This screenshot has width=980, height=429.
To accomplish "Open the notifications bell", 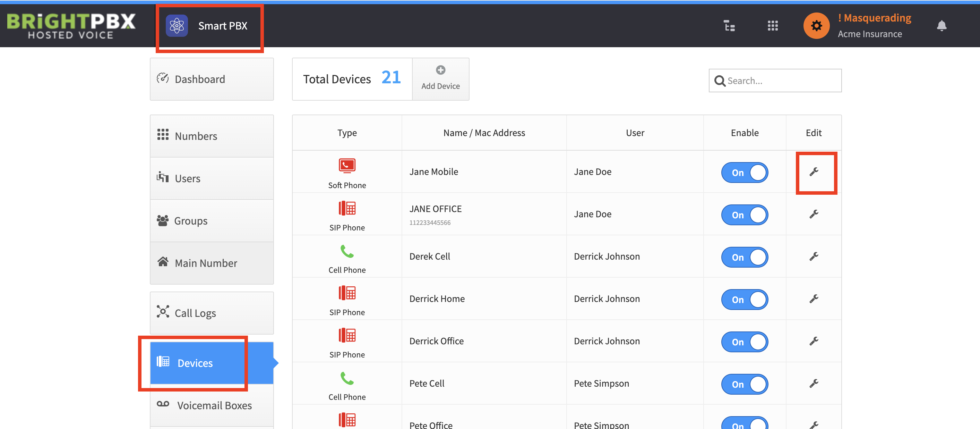I will pyautogui.click(x=941, y=26).
